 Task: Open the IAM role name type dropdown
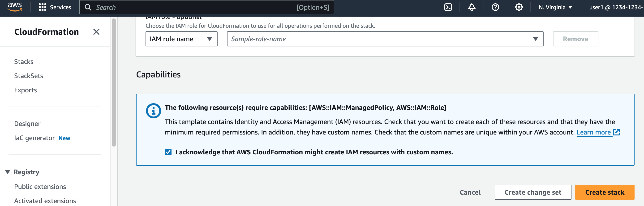[181, 39]
